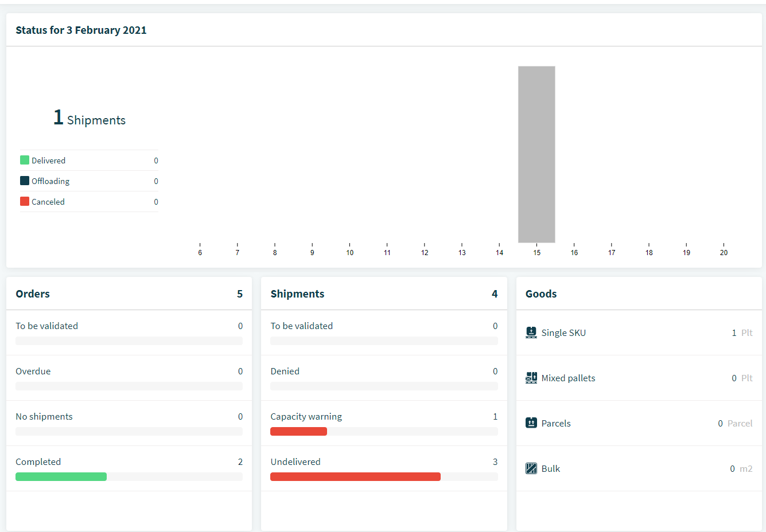Click the green Completed orders progress bar
The image size is (766, 532).
pyautogui.click(x=61, y=476)
